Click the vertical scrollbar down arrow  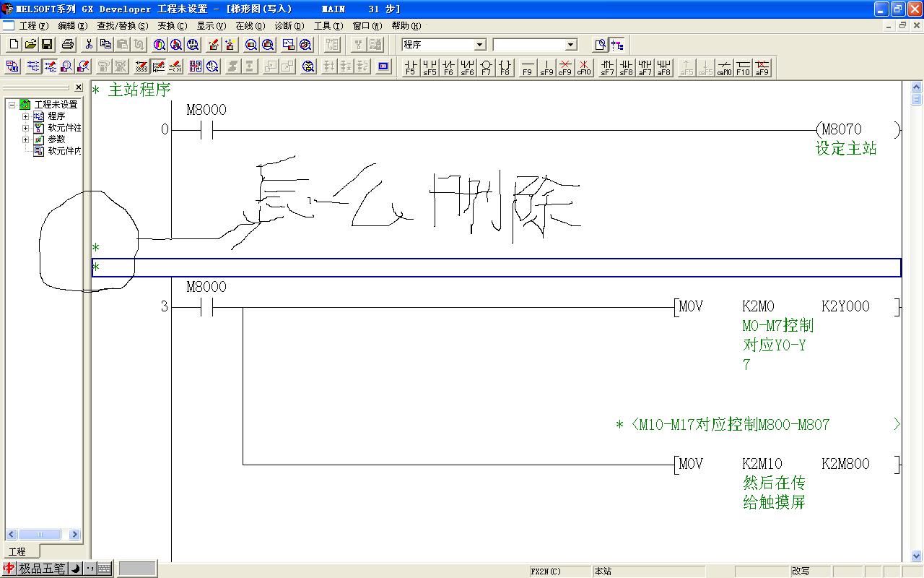(917, 556)
